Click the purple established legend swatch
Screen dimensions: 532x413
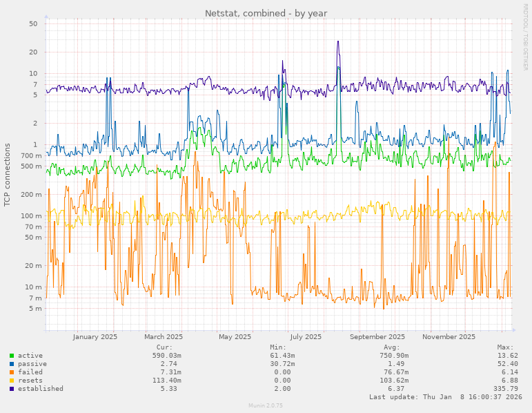tap(12, 389)
